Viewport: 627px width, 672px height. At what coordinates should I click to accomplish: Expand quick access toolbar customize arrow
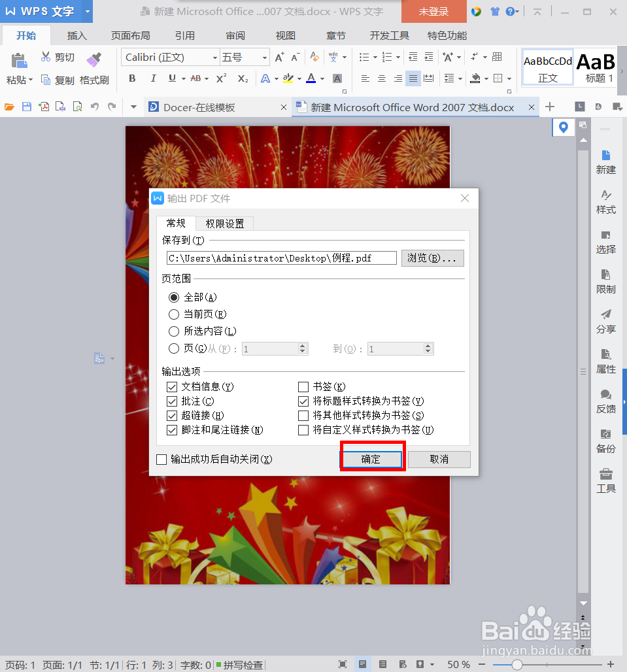134,107
